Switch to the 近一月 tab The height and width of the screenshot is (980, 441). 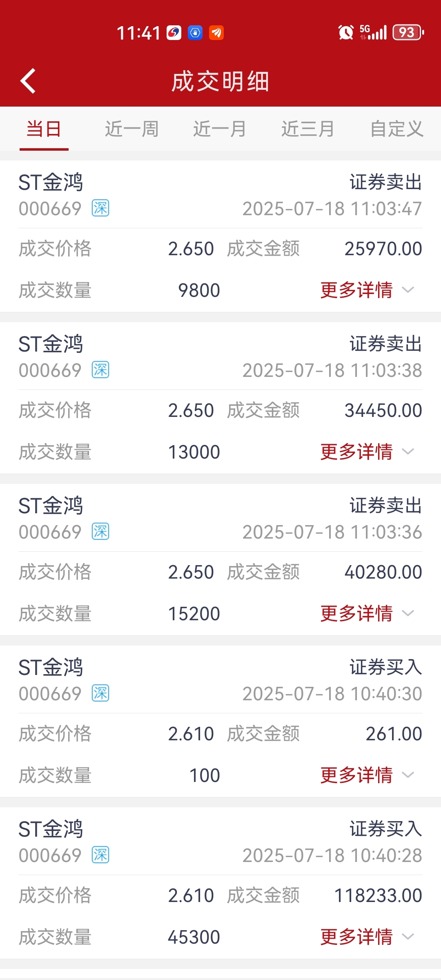[220, 129]
